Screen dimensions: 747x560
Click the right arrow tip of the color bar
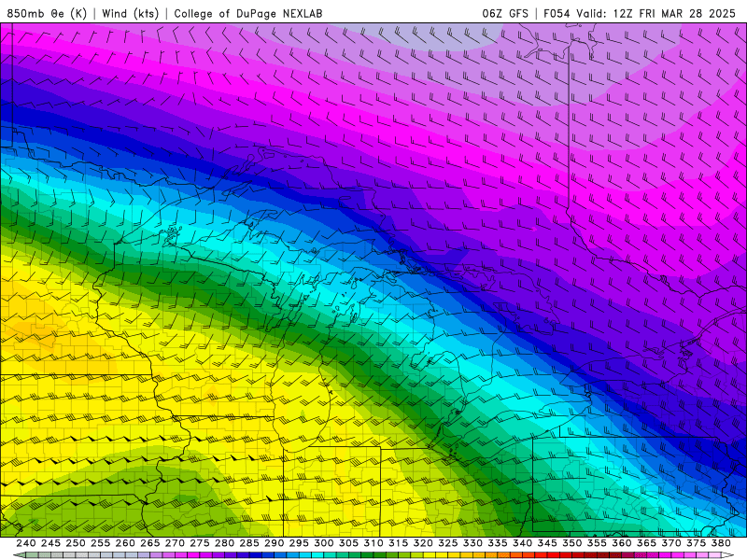728,555
